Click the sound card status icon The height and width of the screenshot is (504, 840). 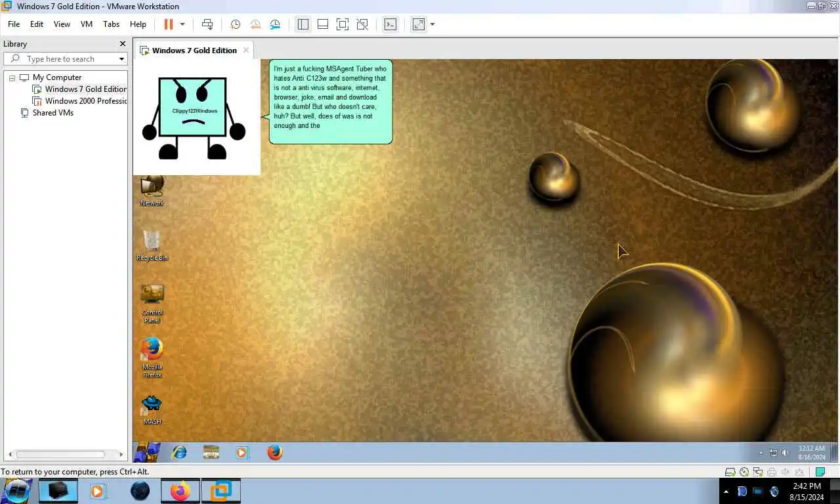click(786, 472)
